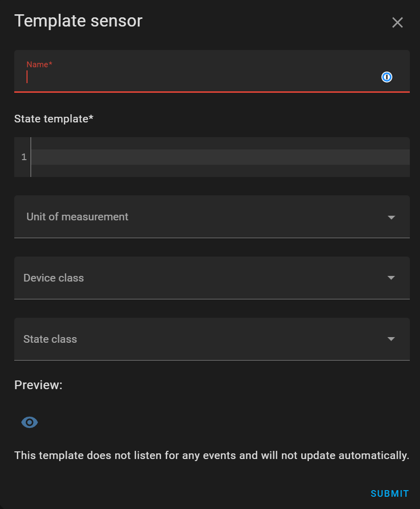
Task: Click the blue eye preview icon
Action: tap(30, 422)
